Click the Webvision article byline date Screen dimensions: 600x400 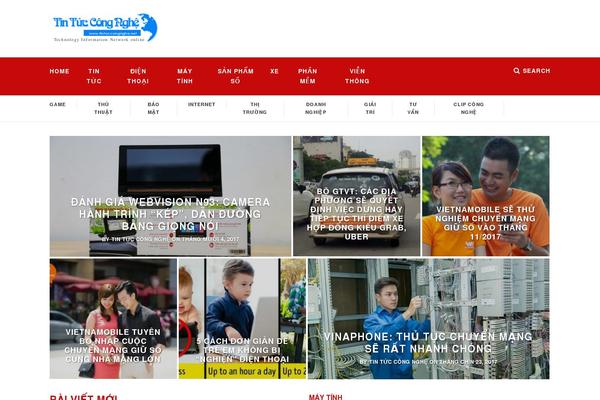coord(210,239)
